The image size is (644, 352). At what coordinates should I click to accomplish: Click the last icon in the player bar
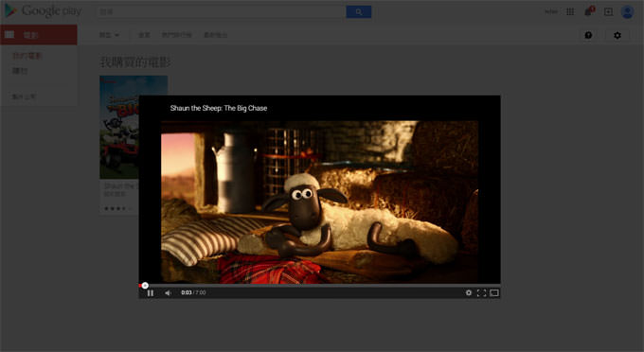494,293
